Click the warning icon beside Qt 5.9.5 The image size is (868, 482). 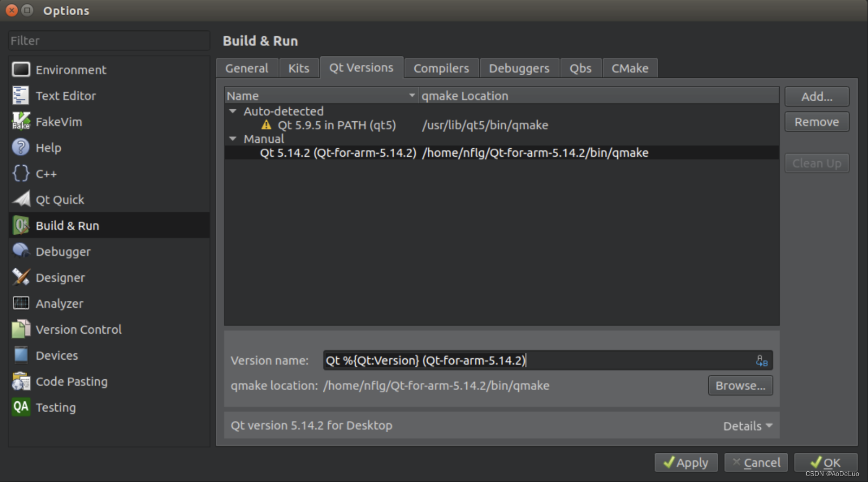266,125
